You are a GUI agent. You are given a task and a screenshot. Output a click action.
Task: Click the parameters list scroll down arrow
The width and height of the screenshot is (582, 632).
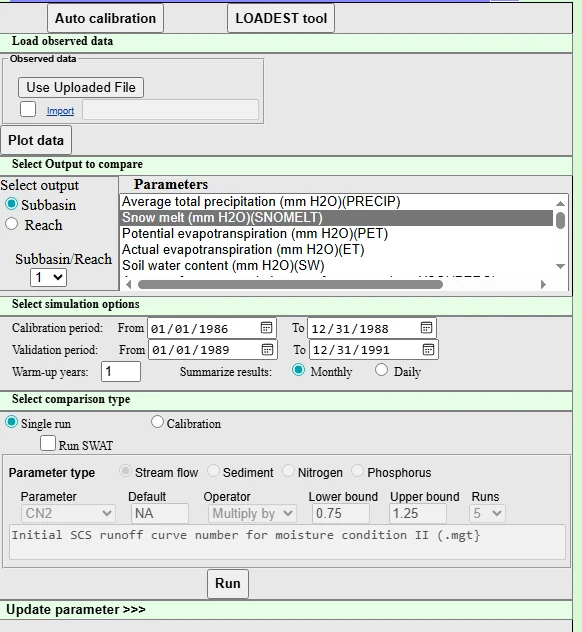click(560, 266)
